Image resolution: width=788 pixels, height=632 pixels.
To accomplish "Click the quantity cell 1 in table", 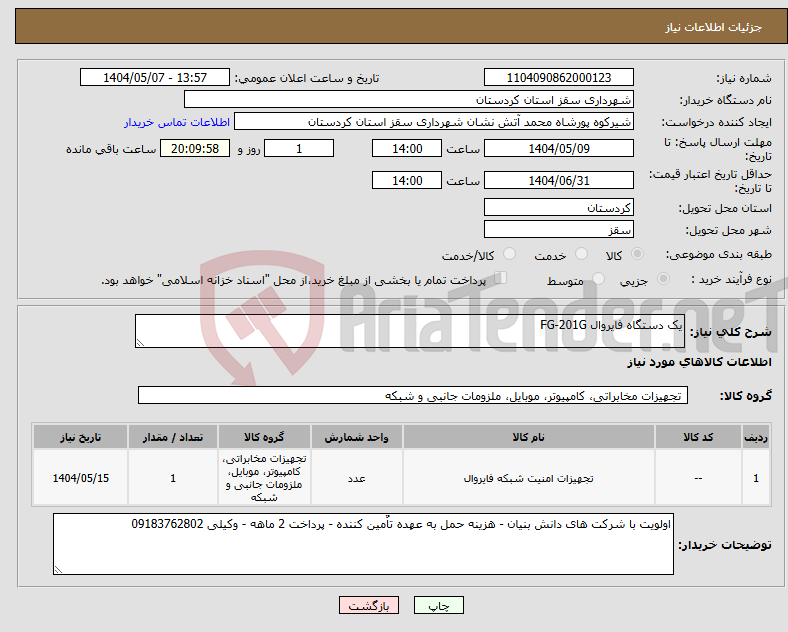I will 173,478.
